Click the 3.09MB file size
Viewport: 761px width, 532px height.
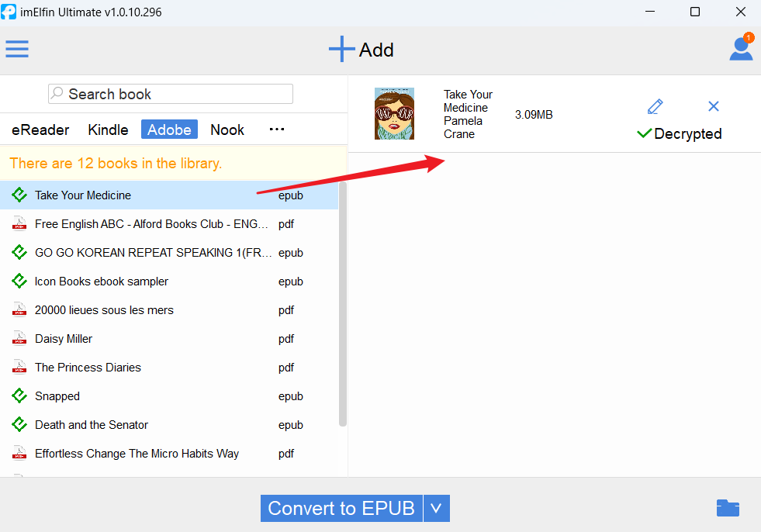[x=534, y=115]
